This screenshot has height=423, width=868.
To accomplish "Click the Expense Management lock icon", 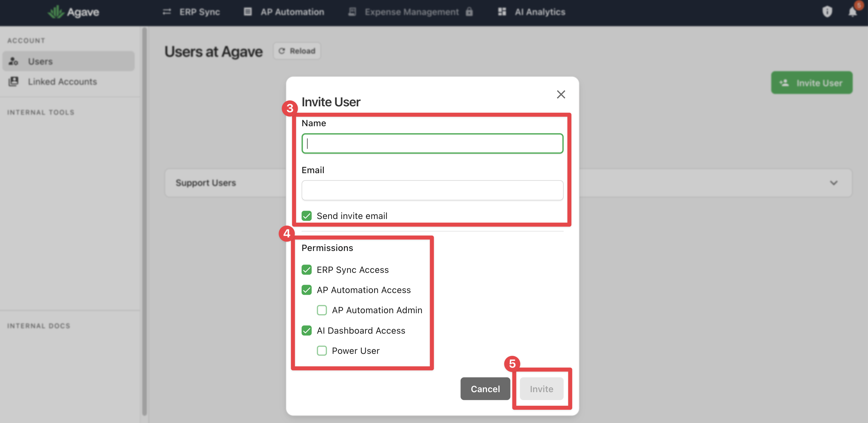I will [469, 12].
